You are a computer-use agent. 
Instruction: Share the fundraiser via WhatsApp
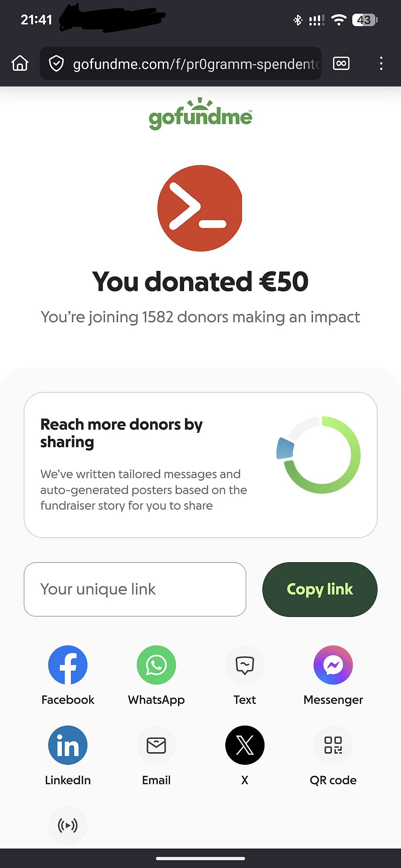click(x=156, y=665)
